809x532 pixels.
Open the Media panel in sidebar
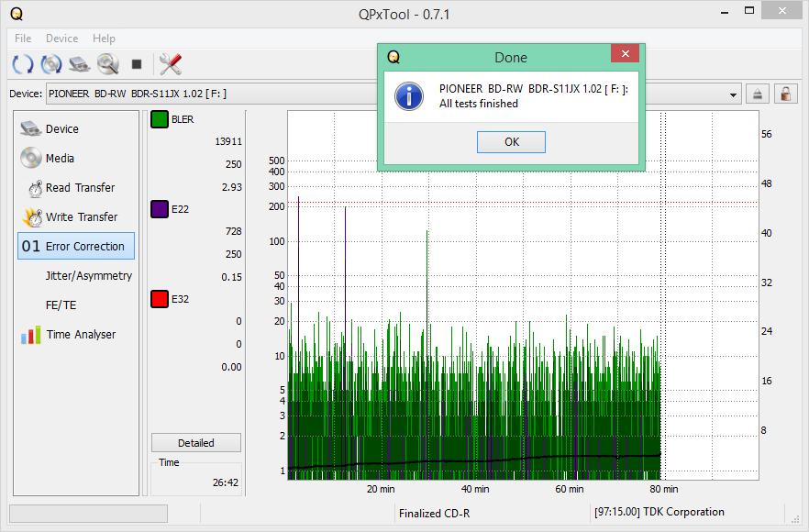(76, 158)
